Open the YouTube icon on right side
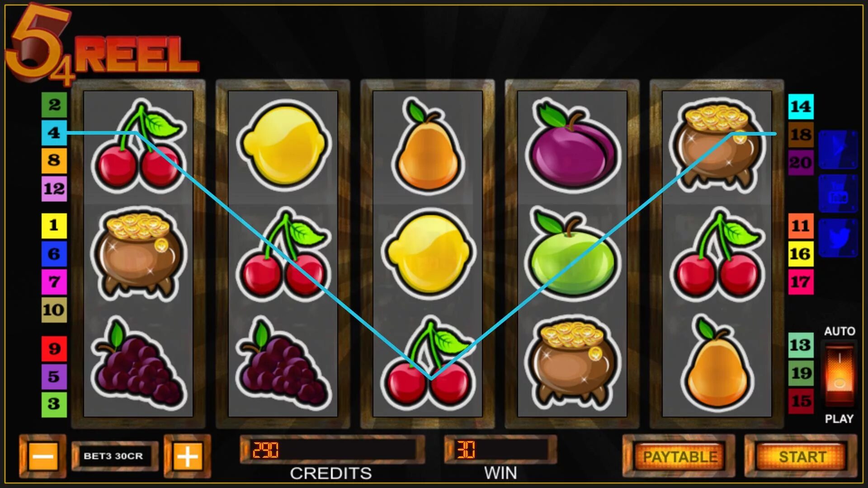Viewport: 868px width, 488px height. tap(838, 194)
